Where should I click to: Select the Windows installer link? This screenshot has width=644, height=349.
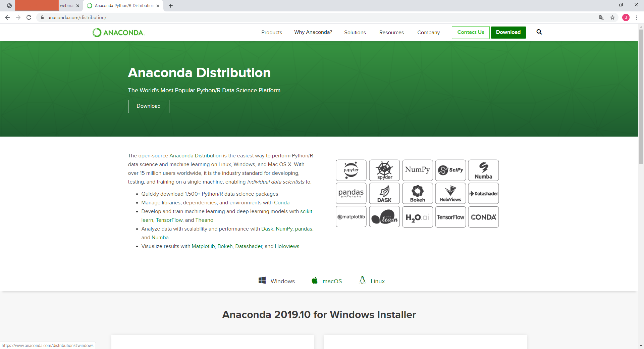(x=283, y=281)
